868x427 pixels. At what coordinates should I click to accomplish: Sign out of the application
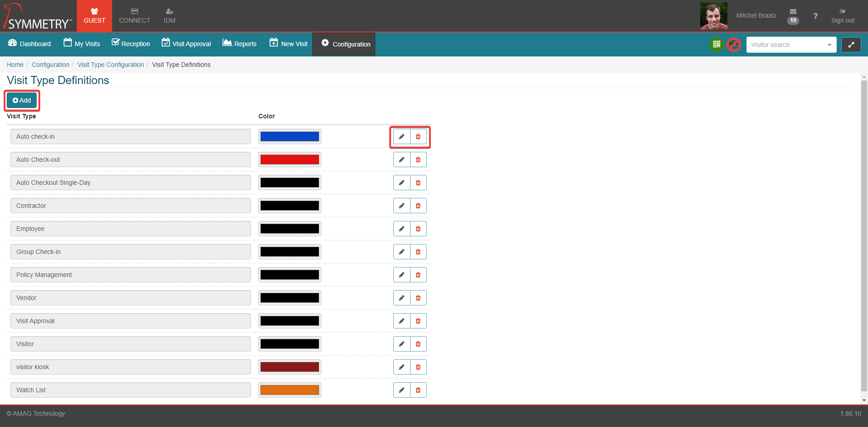pos(843,16)
